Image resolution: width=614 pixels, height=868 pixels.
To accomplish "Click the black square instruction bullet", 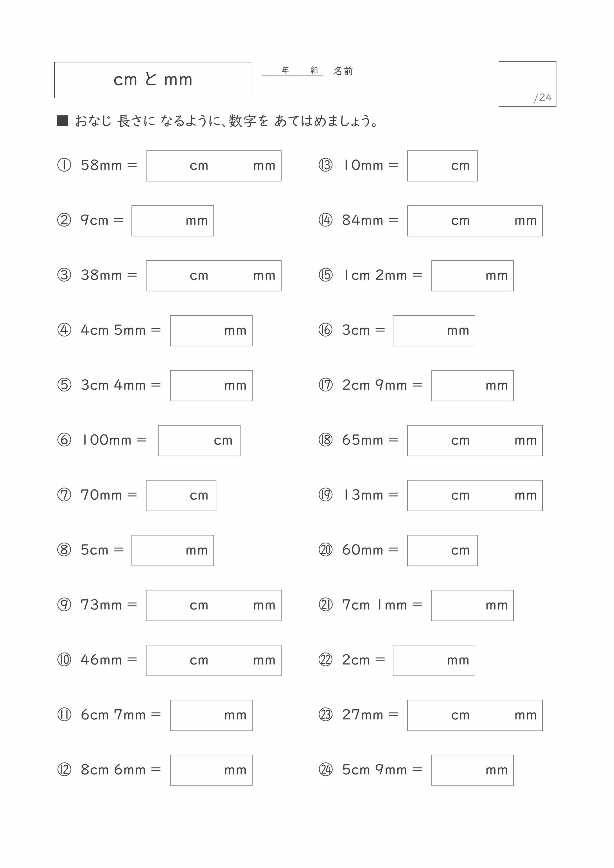I will pyautogui.click(x=62, y=121).
